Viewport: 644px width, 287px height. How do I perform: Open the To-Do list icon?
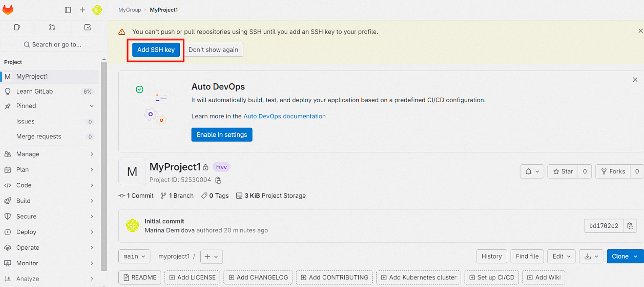pos(87,27)
